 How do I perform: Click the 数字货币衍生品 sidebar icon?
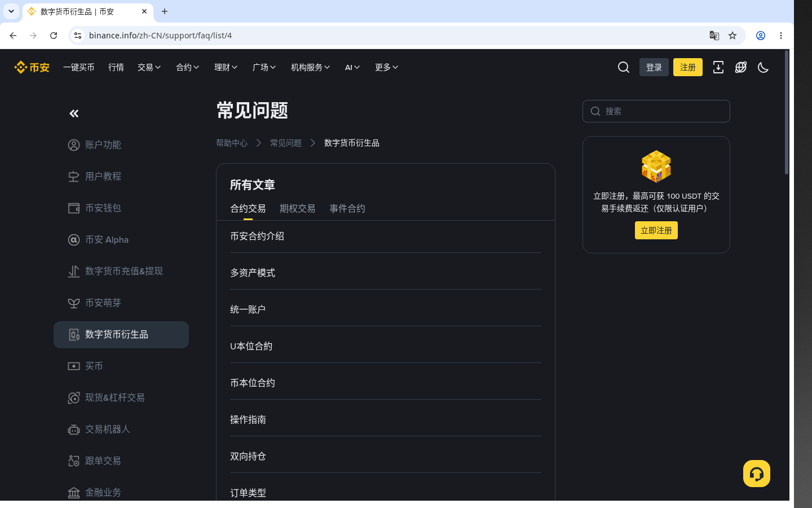[x=74, y=335]
